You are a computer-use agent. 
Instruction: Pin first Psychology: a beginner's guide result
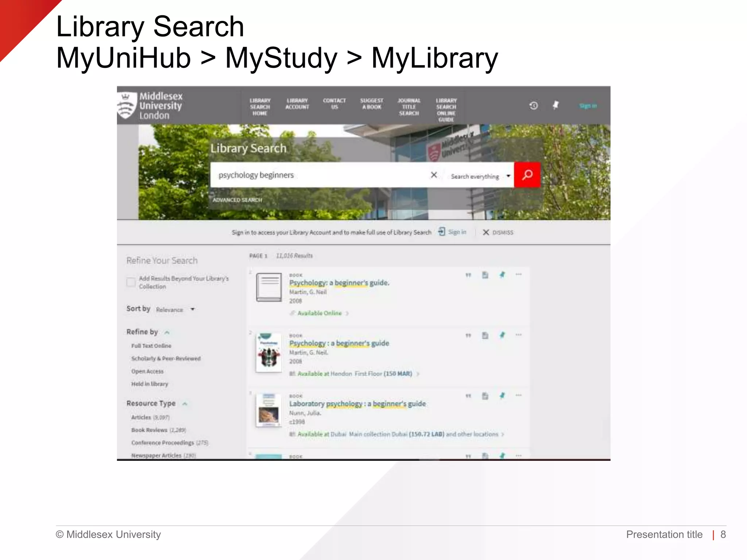click(x=502, y=275)
